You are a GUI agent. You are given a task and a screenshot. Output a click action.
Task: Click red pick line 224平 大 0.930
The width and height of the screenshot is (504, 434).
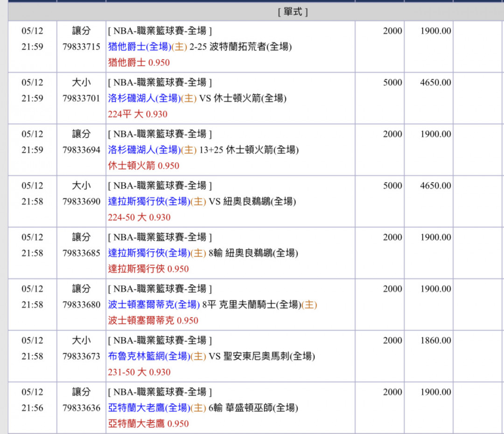click(x=138, y=114)
